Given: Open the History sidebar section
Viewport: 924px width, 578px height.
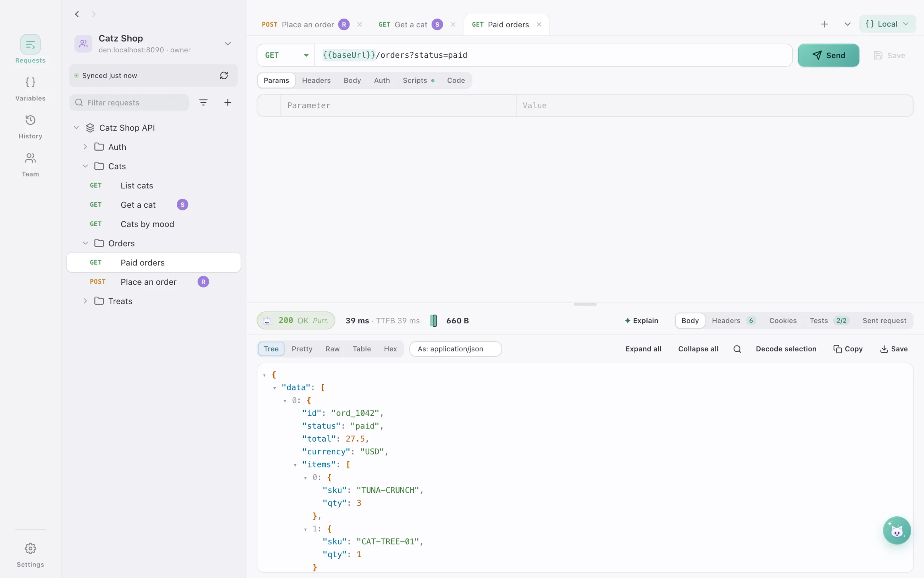Looking at the screenshot, I should pyautogui.click(x=30, y=127).
